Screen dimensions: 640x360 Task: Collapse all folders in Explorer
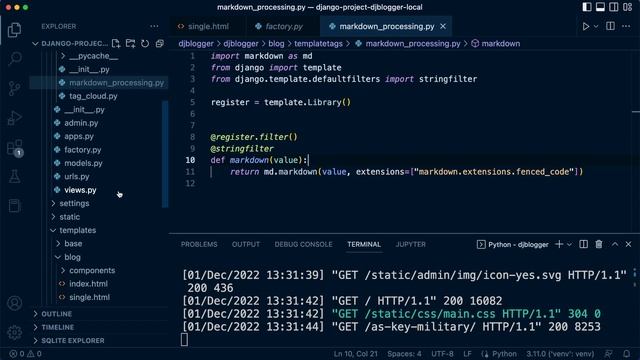[x=160, y=43]
